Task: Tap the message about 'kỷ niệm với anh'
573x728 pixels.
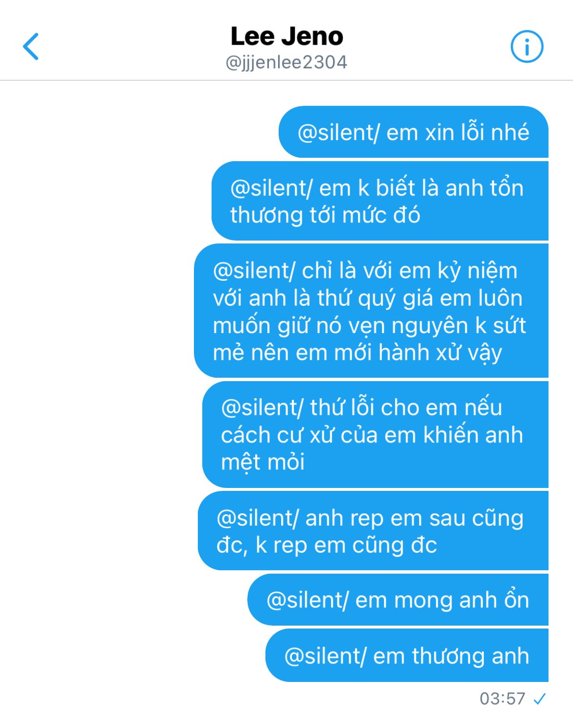Action: [371, 311]
